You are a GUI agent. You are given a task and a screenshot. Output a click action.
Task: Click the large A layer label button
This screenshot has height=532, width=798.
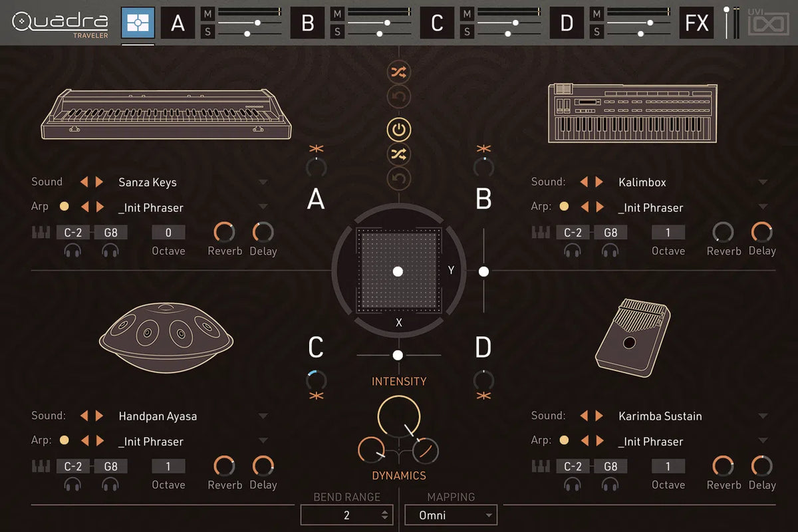pos(315,198)
